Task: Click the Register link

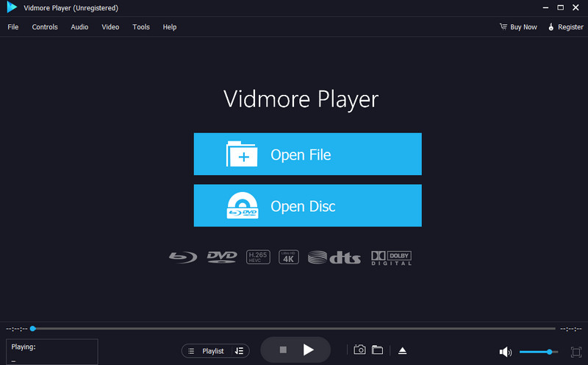Action: point(566,27)
